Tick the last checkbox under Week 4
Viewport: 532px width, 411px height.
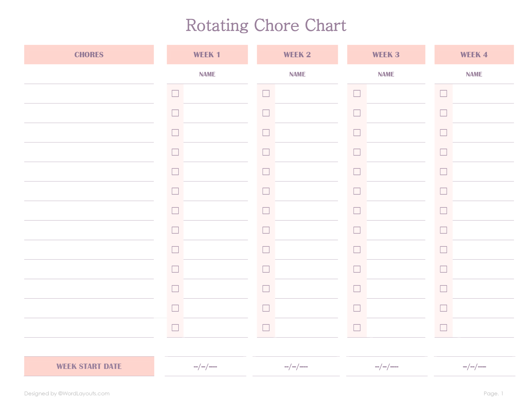(443, 327)
